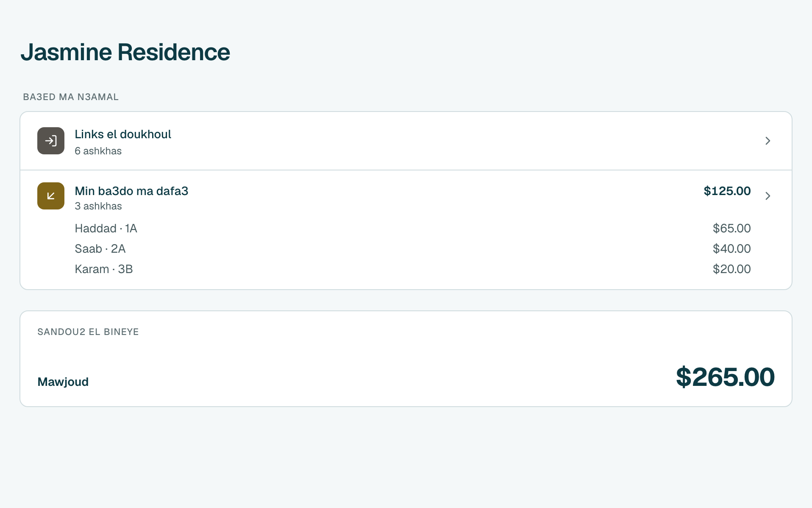Open the Min ba3do ma dafa3 title
Viewport: 812px width, 508px height.
(131, 191)
